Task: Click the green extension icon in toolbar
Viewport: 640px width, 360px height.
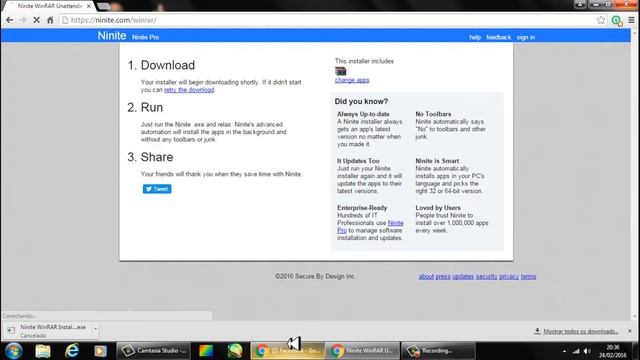Action: tap(617, 20)
